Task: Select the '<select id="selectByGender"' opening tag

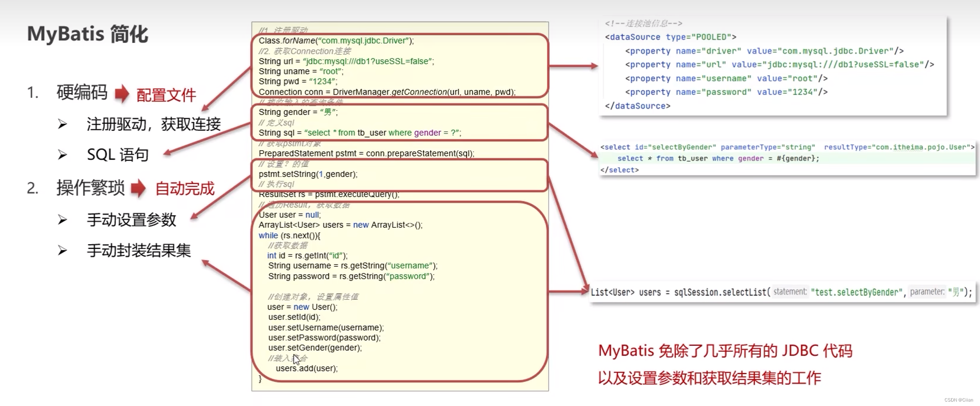Action: 787,147
